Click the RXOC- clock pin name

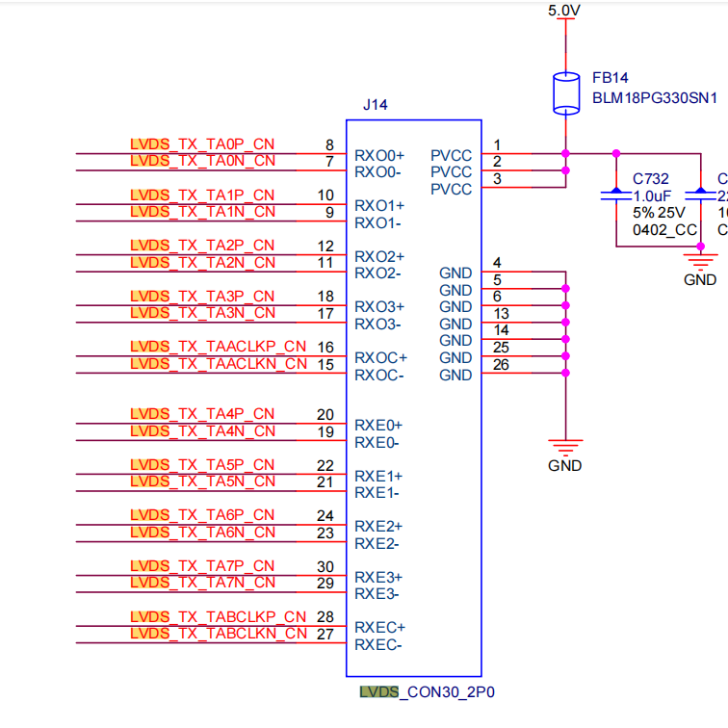pos(378,376)
